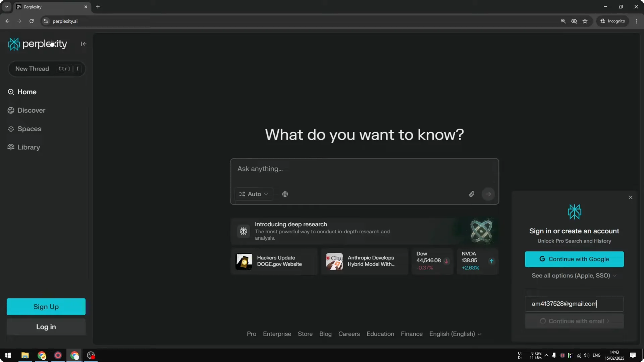
Task: Open the Auto model selector dropdown
Action: click(x=254, y=194)
